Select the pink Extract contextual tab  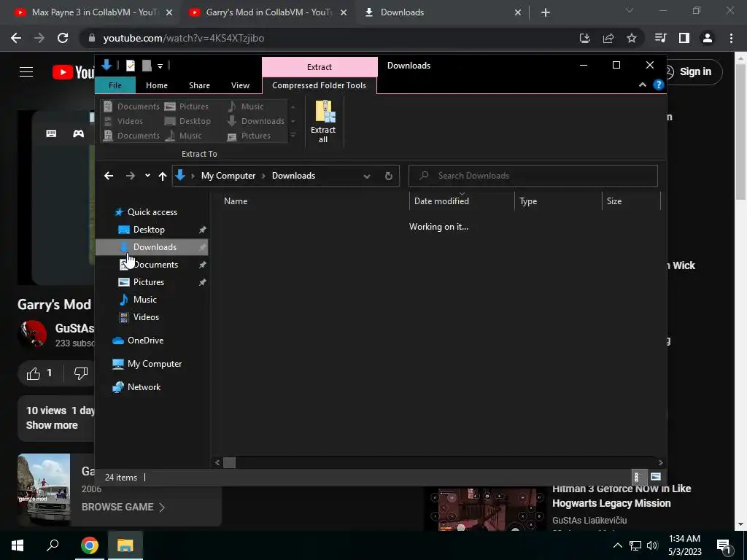[320, 66]
